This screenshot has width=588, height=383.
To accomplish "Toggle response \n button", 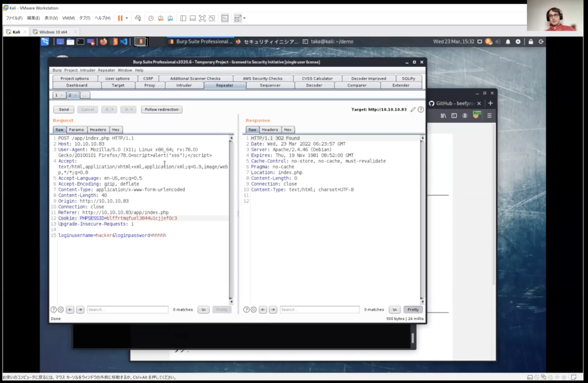I will [x=394, y=310].
